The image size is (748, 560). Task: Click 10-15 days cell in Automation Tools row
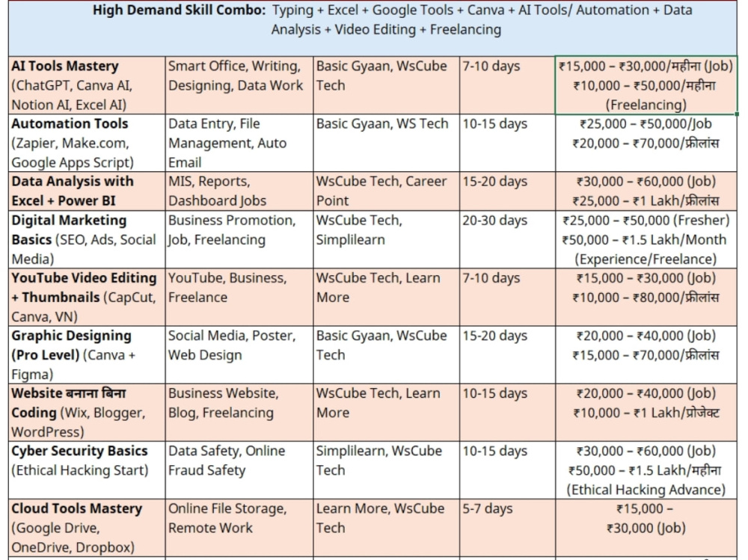(507, 143)
